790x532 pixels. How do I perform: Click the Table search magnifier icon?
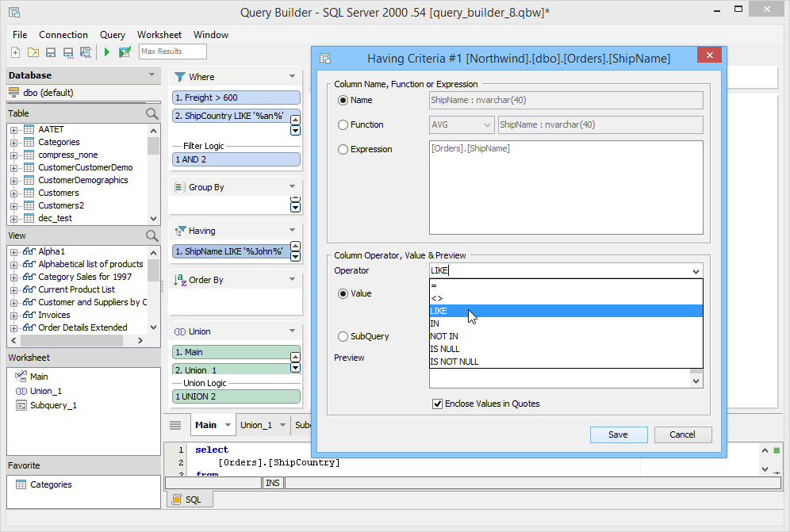click(x=151, y=113)
